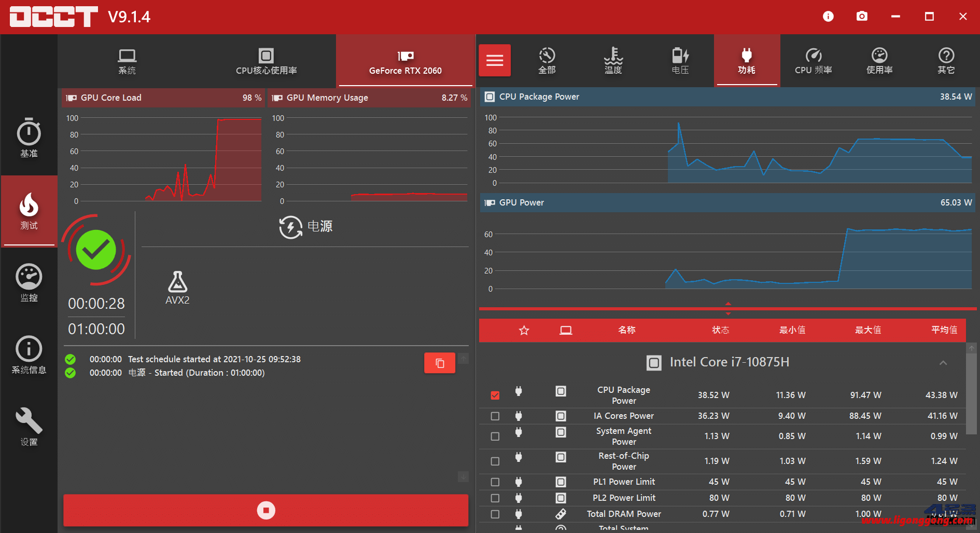Uncheck the CPU Package Power checkbox

pos(495,395)
